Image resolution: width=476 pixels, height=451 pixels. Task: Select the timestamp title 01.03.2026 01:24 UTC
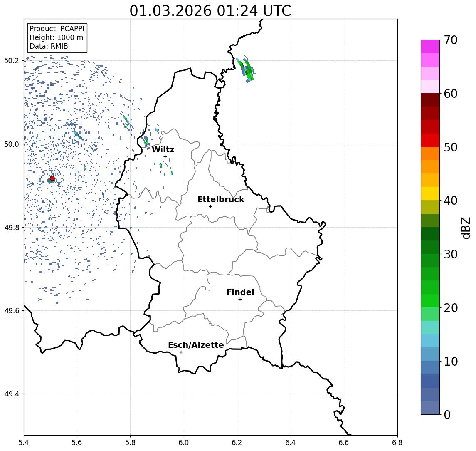[x=210, y=11]
